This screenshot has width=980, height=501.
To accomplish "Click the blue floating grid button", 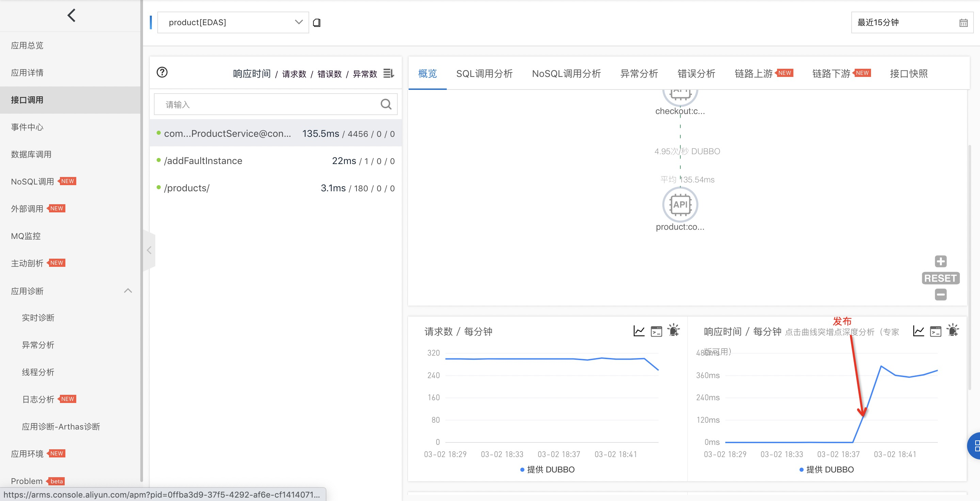I will 974,446.
